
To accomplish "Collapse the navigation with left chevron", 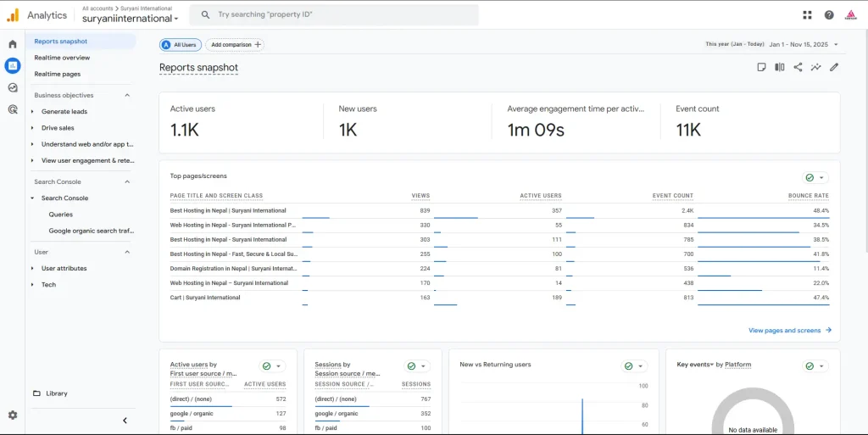I will [x=125, y=421].
